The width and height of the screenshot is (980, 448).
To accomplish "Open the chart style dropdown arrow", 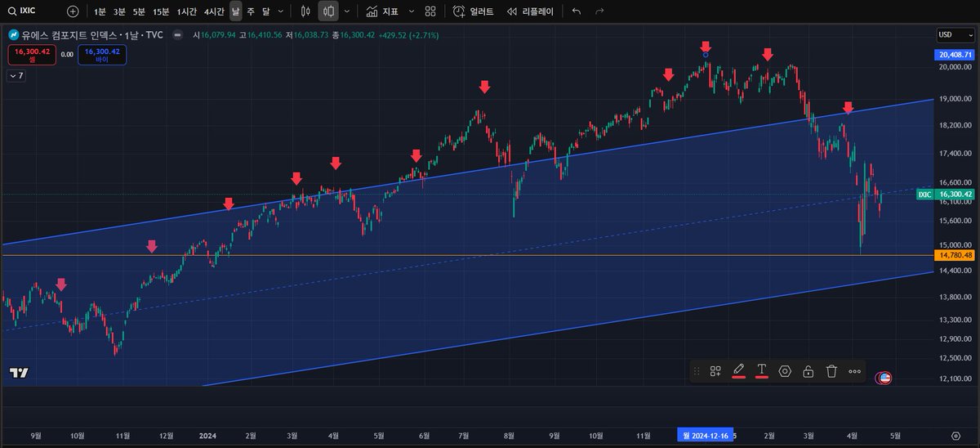I will 347,11.
